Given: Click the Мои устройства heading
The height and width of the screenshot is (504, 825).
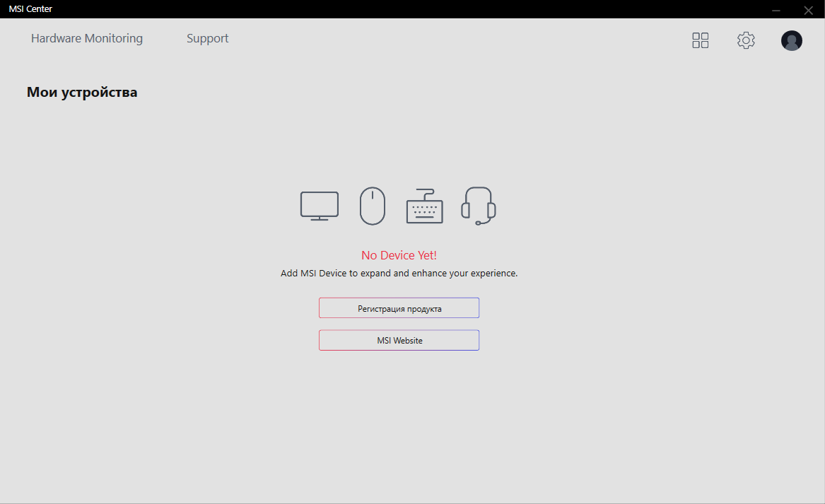Looking at the screenshot, I should pyautogui.click(x=82, y=93).
